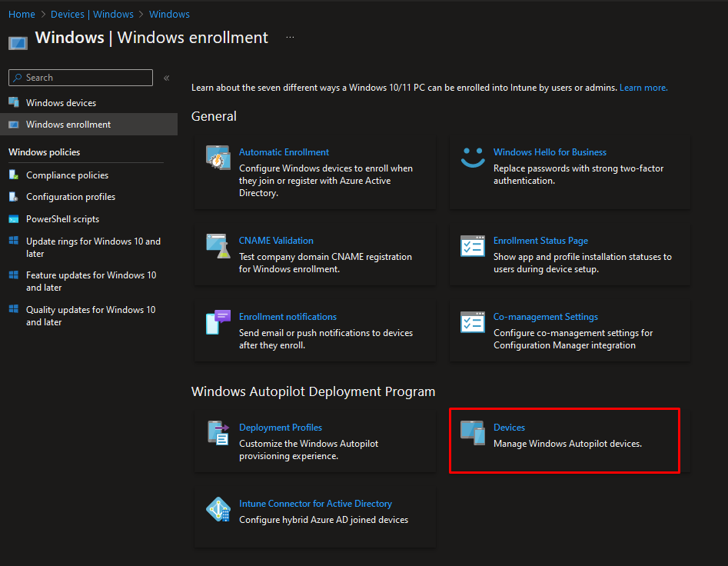
Task: Click the Autopilot Devices tile icon
Action: pyautogui.click(x=473, y=433)
